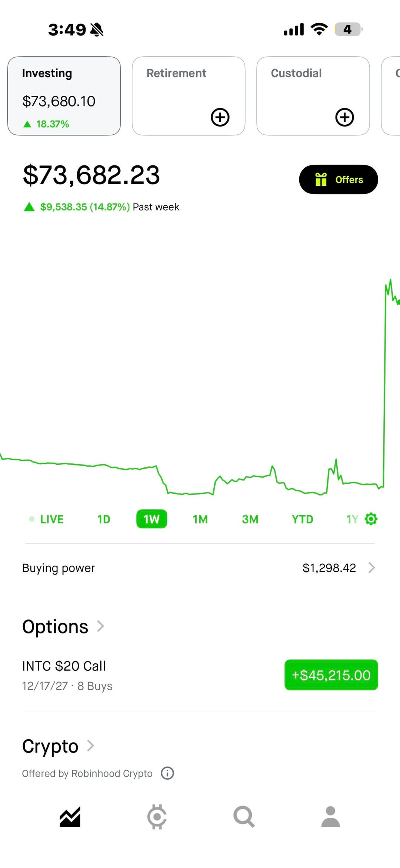Open the account profile icon

[x=330, y=817]
